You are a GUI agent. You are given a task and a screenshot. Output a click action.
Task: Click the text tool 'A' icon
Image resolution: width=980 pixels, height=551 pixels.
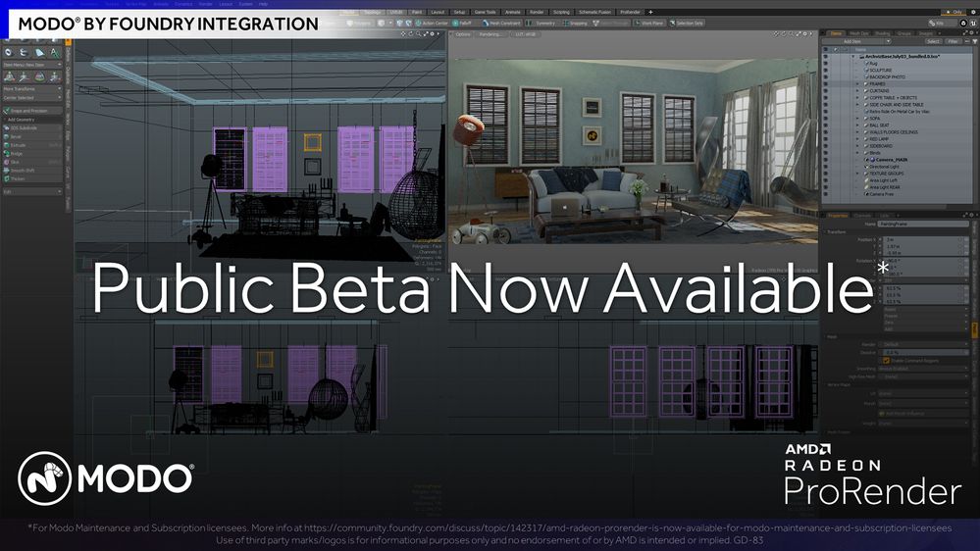[55, 53]
